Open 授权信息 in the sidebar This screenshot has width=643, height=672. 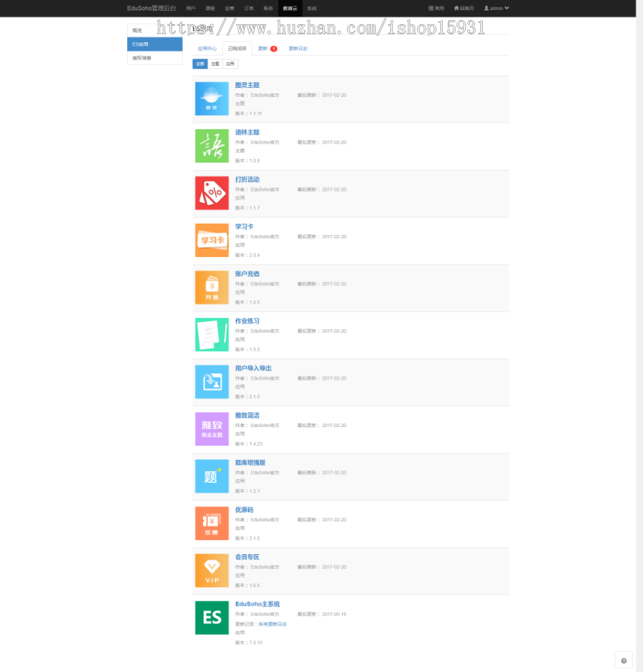click(155, 58)
